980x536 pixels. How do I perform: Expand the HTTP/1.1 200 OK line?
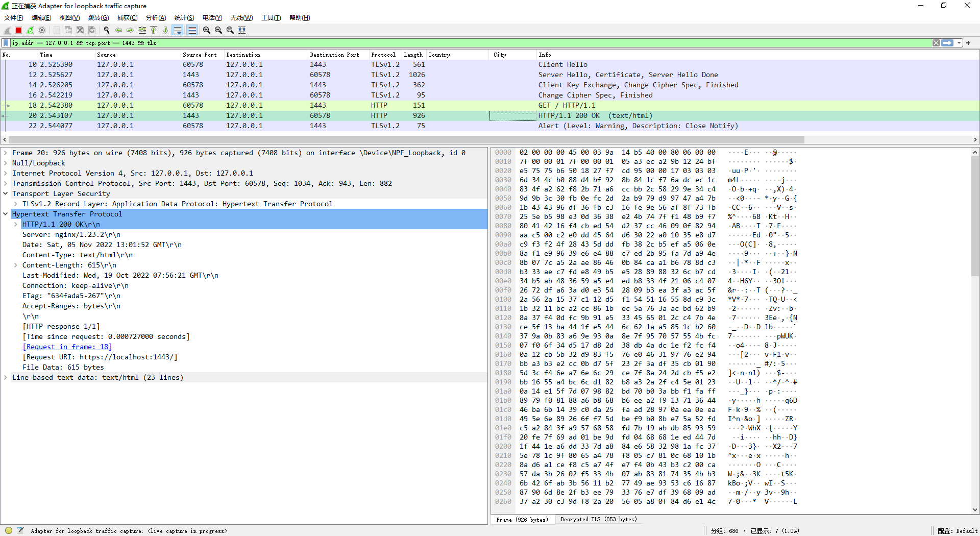coord(16,224)
